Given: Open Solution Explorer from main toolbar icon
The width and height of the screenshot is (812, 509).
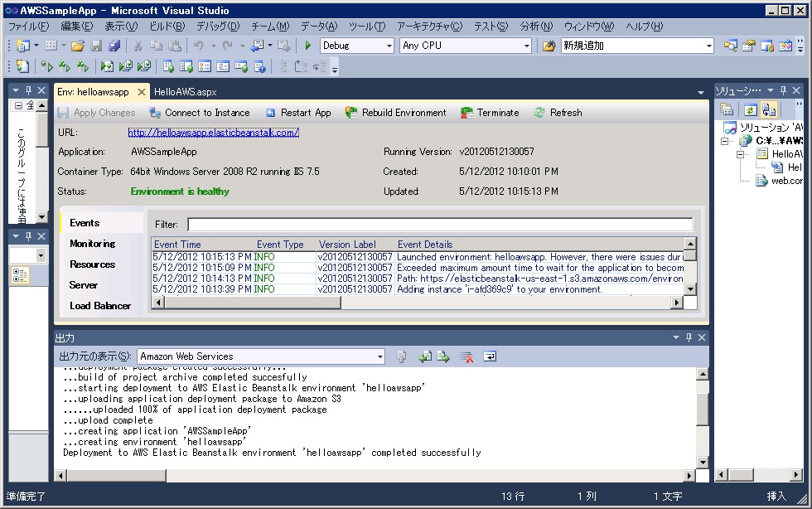Looking at the screenshot, I should coord(731,46).
